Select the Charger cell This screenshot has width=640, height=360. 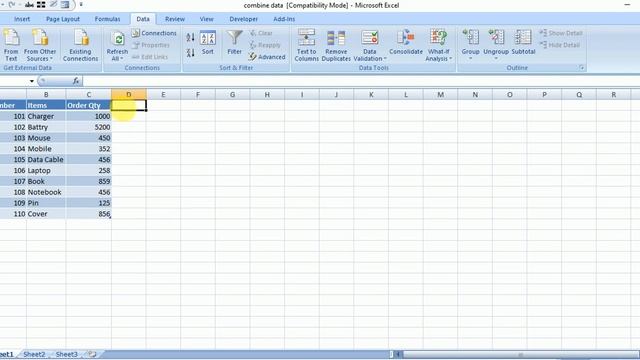click(46, 116)
